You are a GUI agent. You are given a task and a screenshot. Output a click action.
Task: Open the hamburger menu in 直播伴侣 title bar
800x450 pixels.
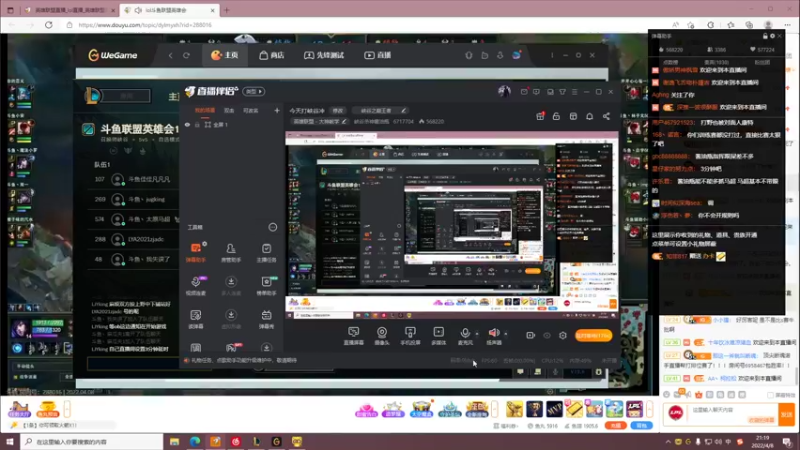point(574,92)
